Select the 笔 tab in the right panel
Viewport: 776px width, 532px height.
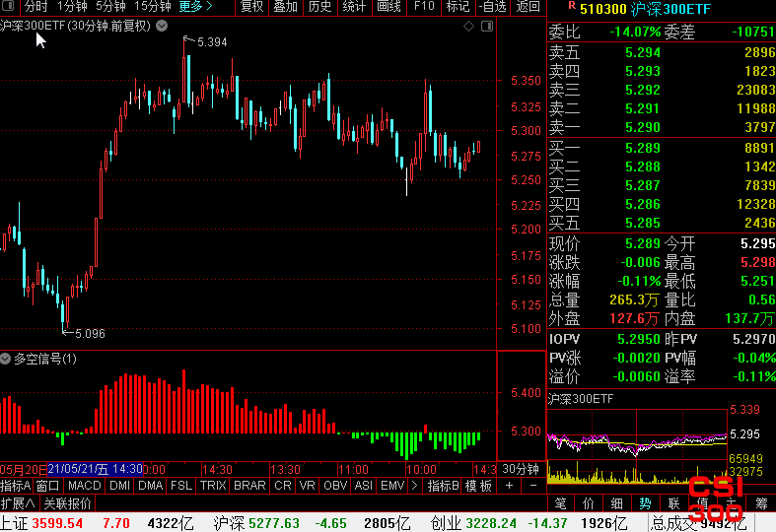[x=560, y=503]
